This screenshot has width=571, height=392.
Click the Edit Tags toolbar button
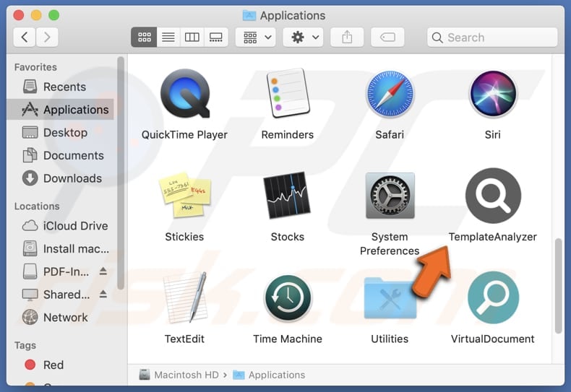(387, 37)
